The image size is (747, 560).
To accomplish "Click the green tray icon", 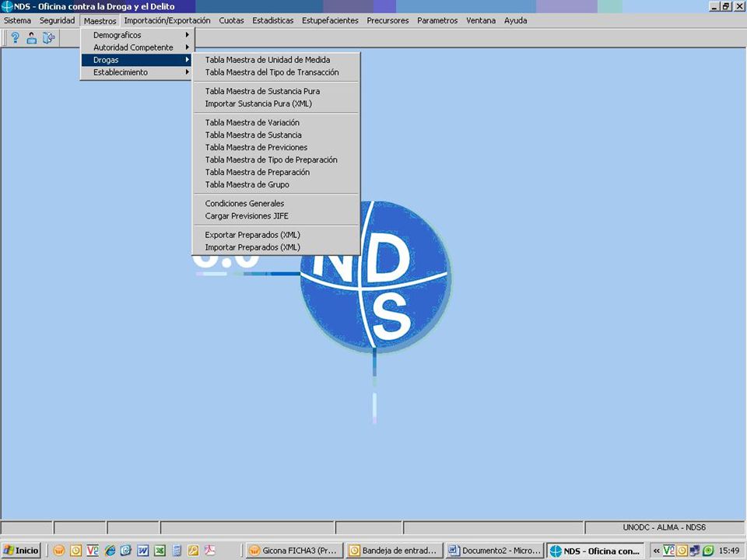I will 708,551.
